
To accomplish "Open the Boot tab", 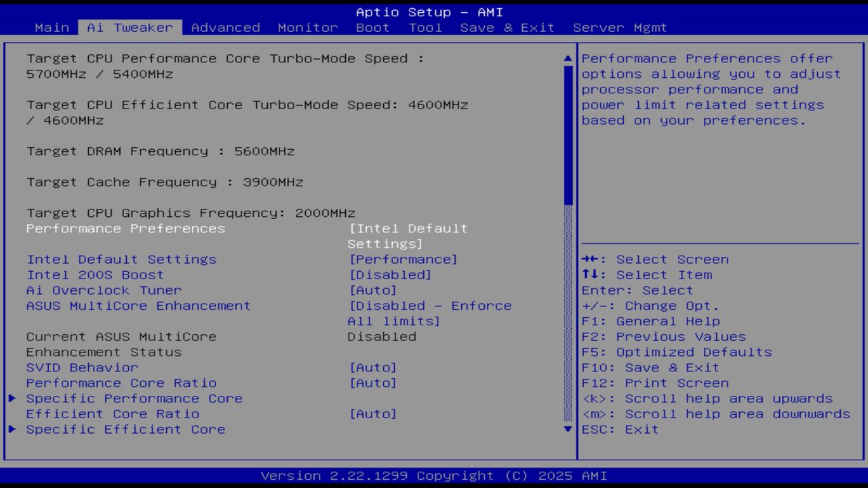I will (372, 27).
